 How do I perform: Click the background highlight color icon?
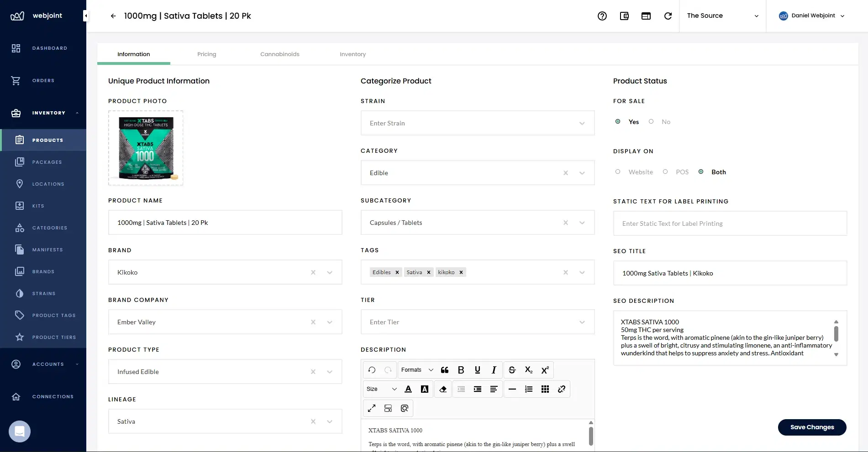tap(424, 389)
